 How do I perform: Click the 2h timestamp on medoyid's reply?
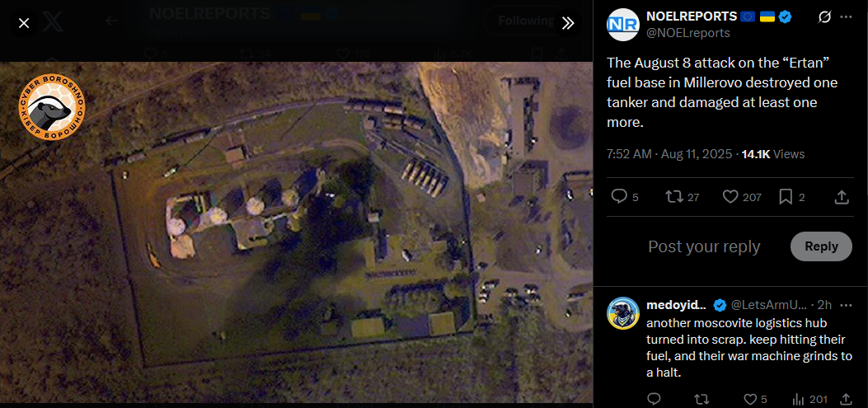click(825, 305)
